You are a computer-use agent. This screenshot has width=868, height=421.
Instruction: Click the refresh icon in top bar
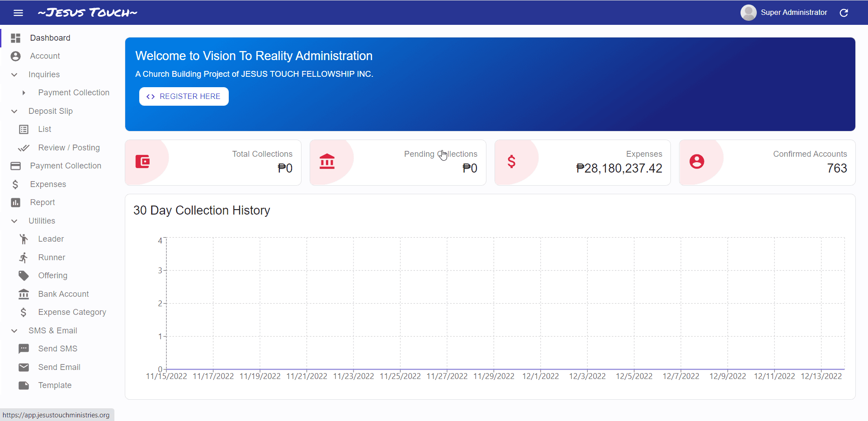(844, 13)
